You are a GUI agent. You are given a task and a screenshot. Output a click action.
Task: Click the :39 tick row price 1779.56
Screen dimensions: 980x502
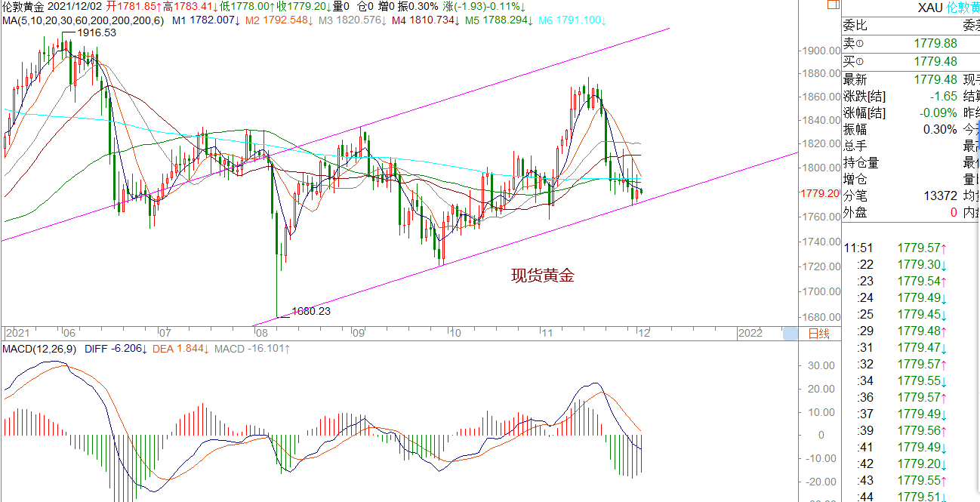(919, 430)
